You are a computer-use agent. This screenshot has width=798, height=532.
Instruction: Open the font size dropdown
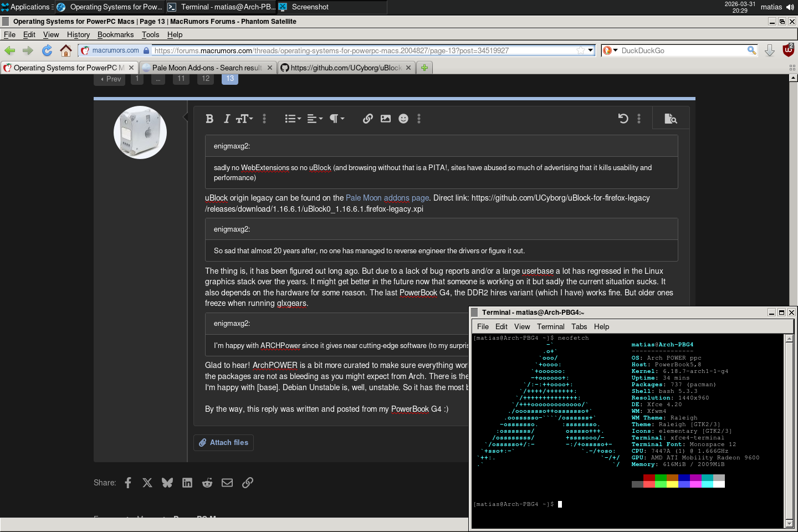tap(244, 119)
